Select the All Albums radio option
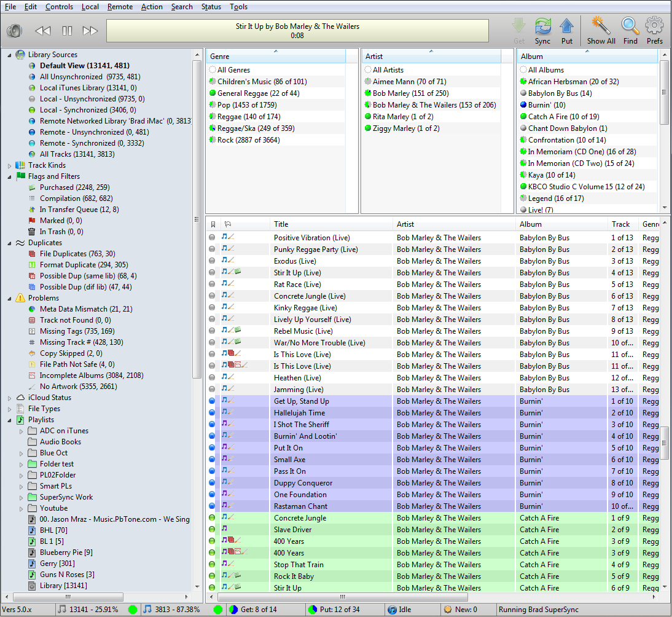 point(523,70)
